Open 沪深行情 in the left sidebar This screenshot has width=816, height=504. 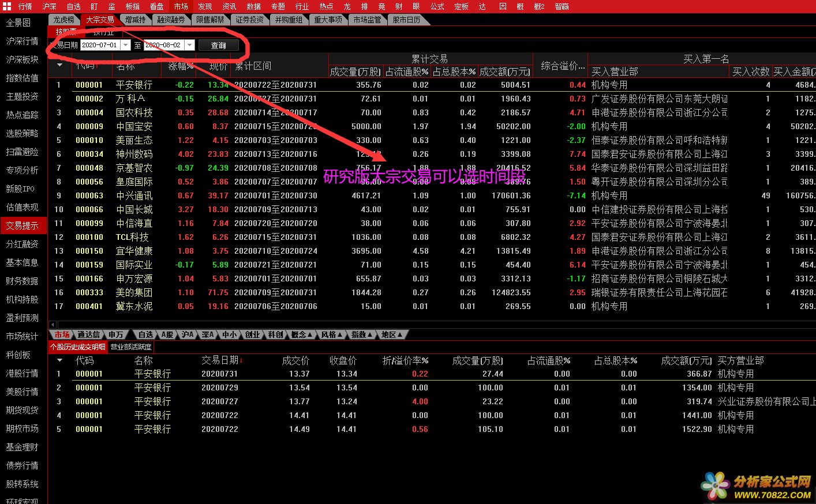click(x=22, y=41)
